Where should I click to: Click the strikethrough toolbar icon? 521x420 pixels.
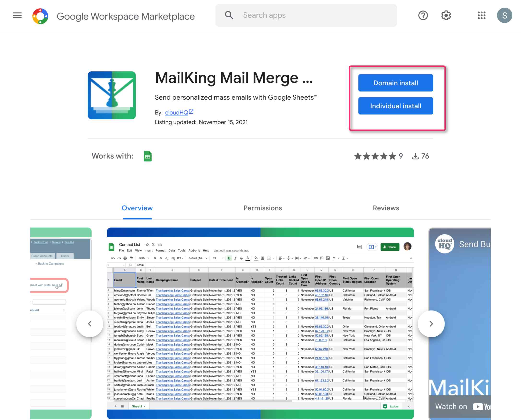pyautogui.click(x=241, y=258)
